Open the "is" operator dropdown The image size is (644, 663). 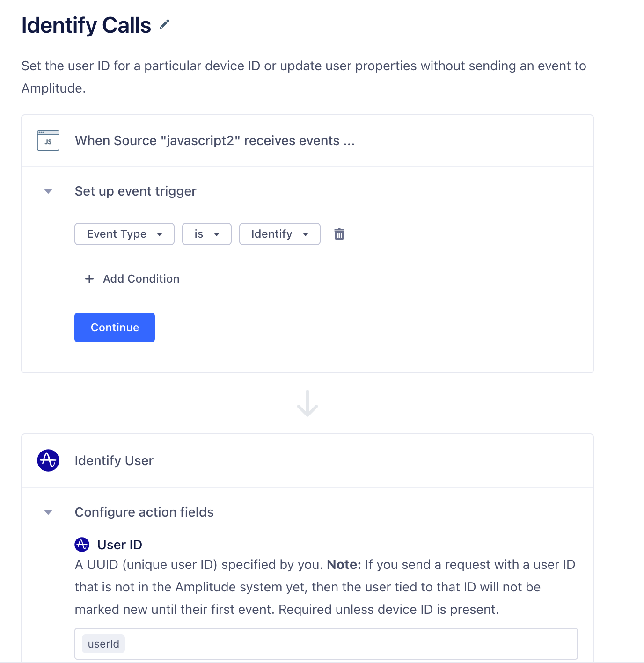point(207,234)
